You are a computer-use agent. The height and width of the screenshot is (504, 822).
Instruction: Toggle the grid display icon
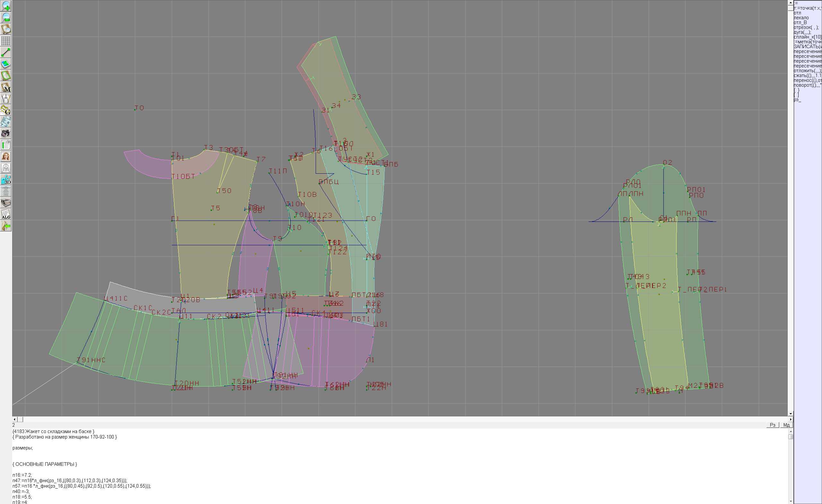(6, 41)
